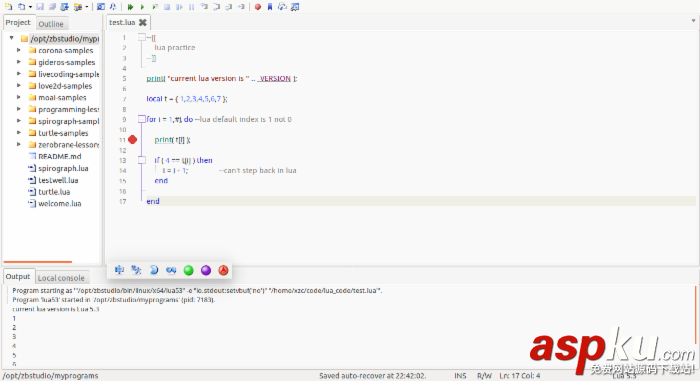Open the recent files dropdown arrow

click(30, 7)
